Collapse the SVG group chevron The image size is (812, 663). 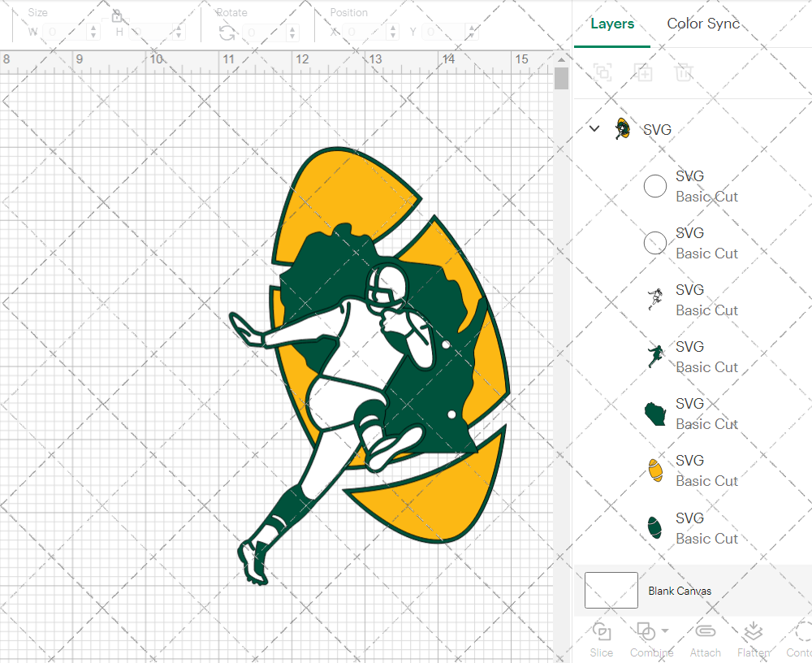594,128
